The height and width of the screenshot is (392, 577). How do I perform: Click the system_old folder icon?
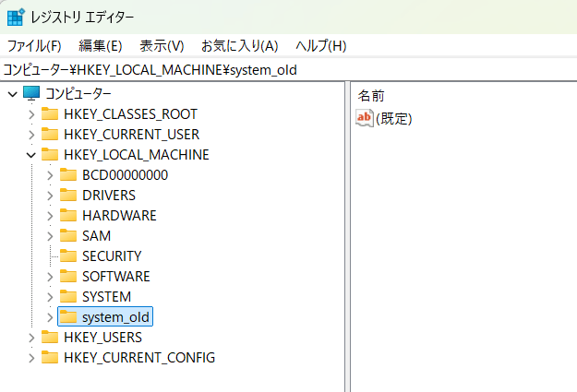click(x=68, y=316)
